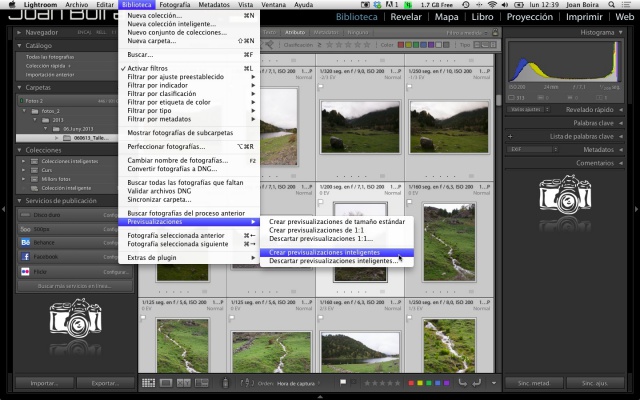Open the Filtro a medida dropdown
This screenshot has width=640, height=400.
(x=468, y=32)
